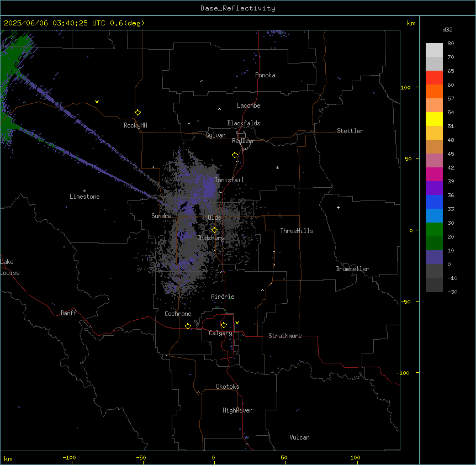The width and height of the screenshot is (476, 465).
Task: Click the Base_Reflectivity title
Action: pos(238,8)
